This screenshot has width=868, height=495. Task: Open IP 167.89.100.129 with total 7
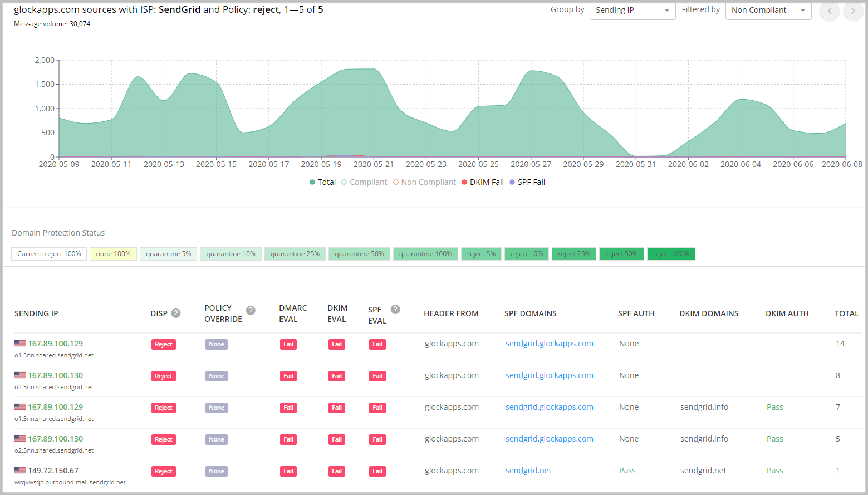(55, 407)
